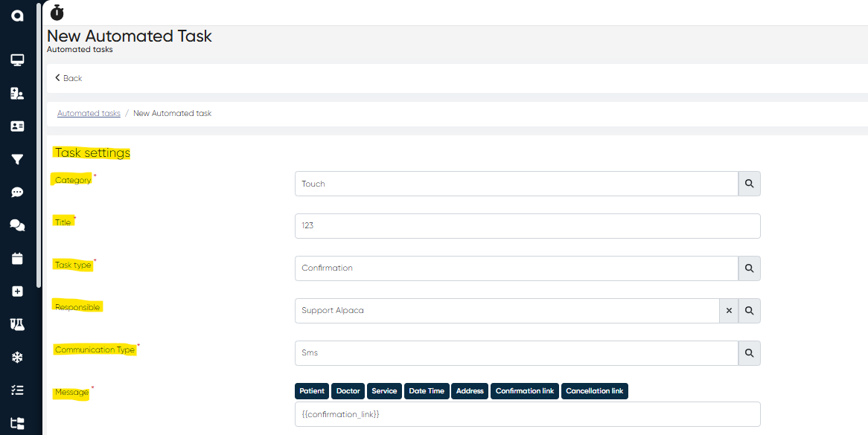This screenshot has height=435, width=868.
Task: Open Category search lookup button
Action: (x=750, y=184)
